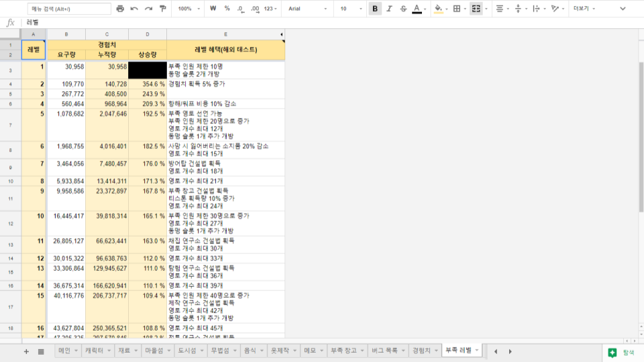Click the add sheet plus icon
The height and width of the screenshot is (362, 644).
26,351
